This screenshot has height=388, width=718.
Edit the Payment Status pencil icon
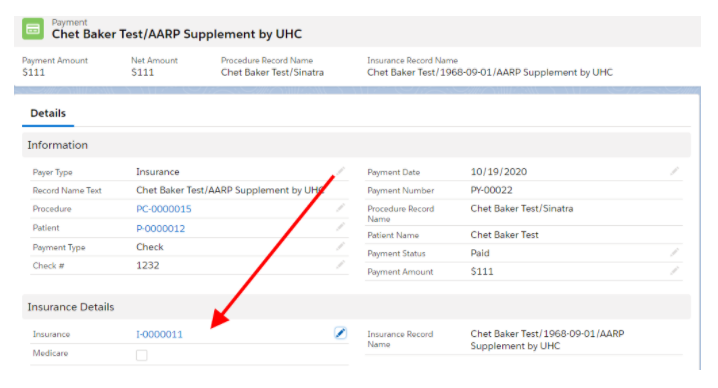pos(674,252)
